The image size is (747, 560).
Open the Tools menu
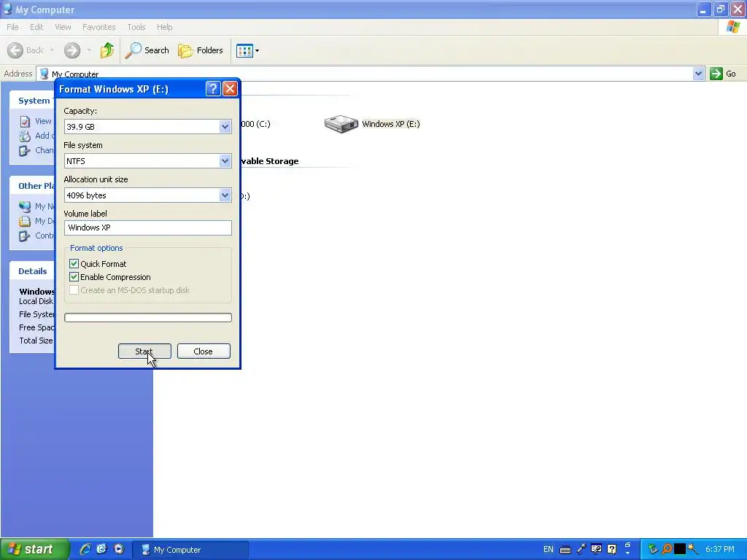tap(136, 27)
